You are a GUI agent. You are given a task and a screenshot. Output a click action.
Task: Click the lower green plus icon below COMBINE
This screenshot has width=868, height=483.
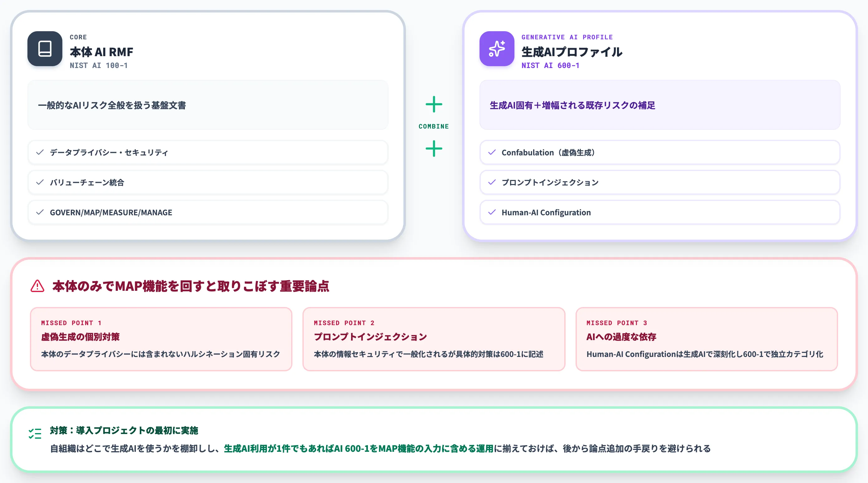click(x=434, y=149)
